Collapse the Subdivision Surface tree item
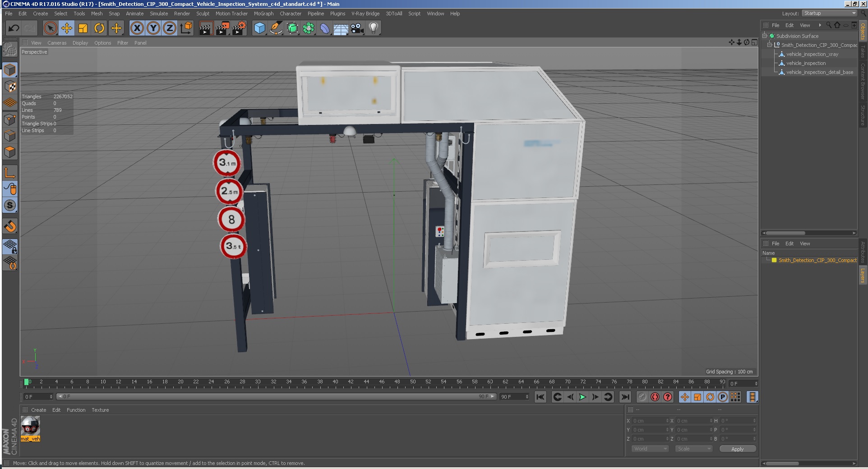 tap(765, 36)
